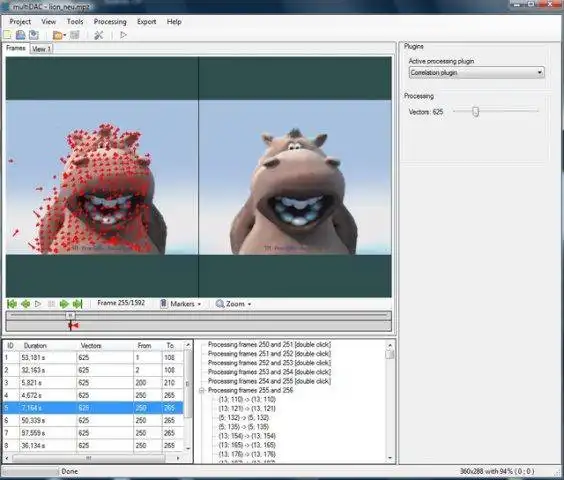Open the View menu
This screenshot has width=564, height=480.
click(49, 22)
